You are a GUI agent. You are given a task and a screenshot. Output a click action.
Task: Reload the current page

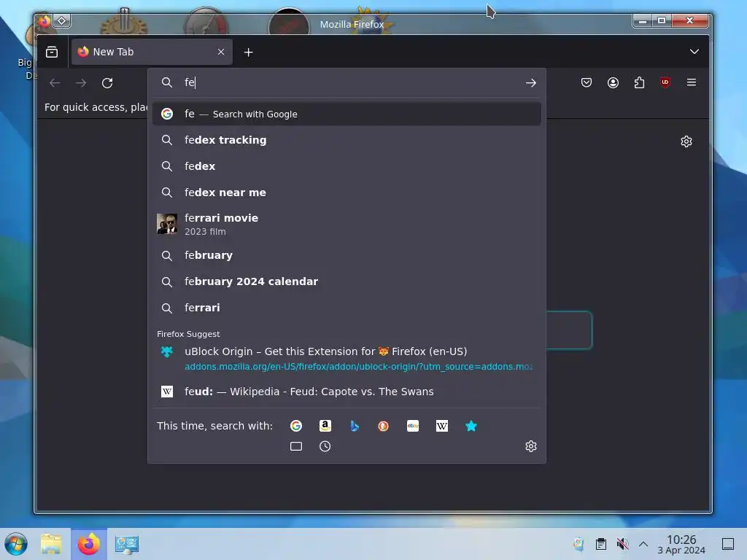pos(107,83)
